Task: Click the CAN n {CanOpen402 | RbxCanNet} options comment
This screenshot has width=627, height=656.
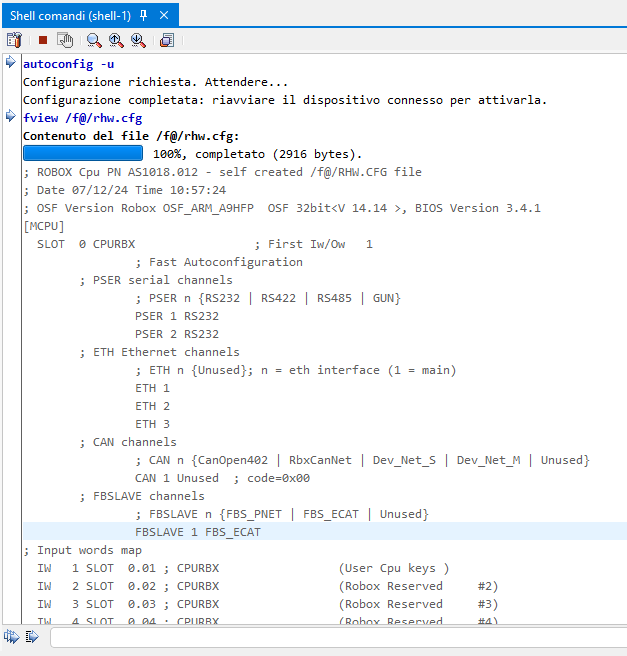Action: click(x=362, y=460)
